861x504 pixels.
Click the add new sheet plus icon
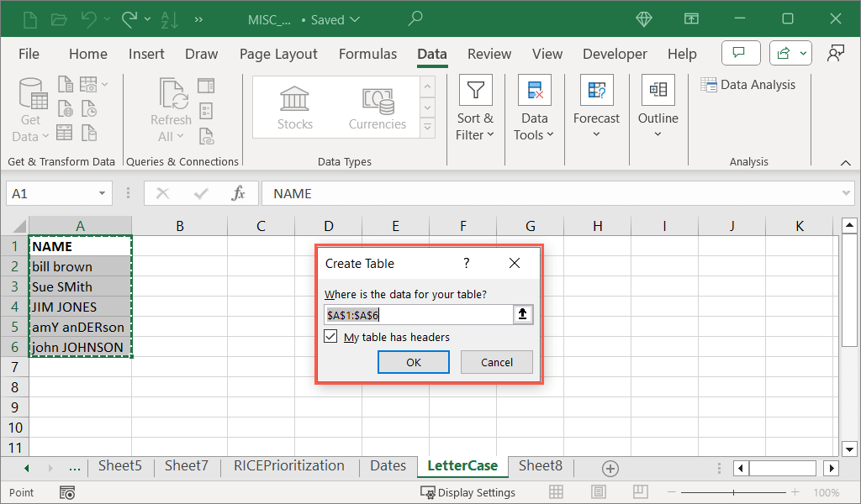[x=610, y=468]
